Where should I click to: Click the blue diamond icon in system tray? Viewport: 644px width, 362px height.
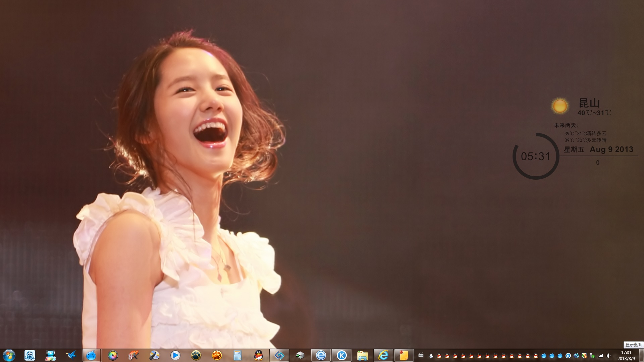(576, 356)
